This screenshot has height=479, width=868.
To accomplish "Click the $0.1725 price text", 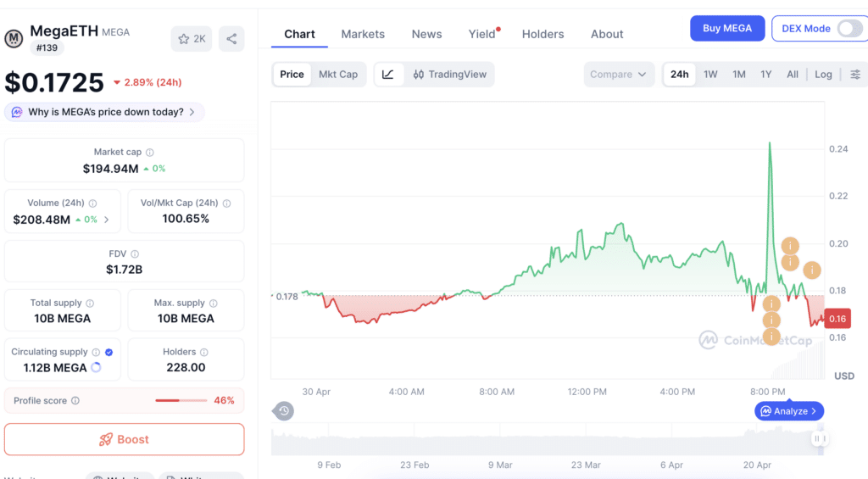I will [x=54, y=82].
